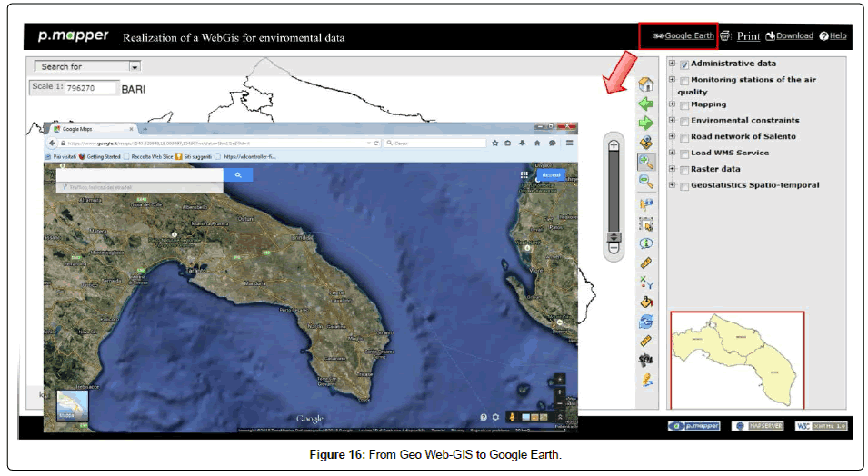This screenshot has width=868, height=476.
Task: Click the Google Maps blue search button
Action: (238, 175)
